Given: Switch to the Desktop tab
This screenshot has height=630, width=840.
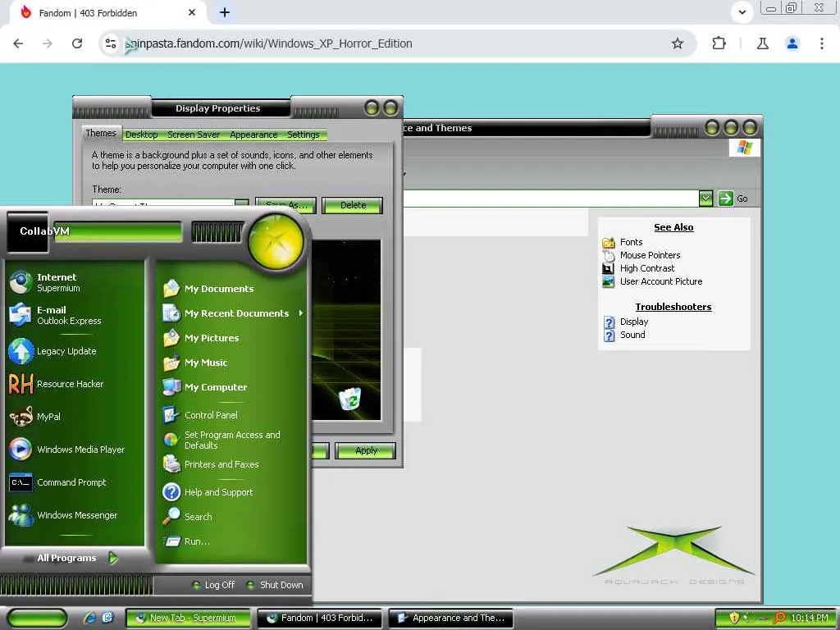Looking at the screenshot, I should 141,135.
